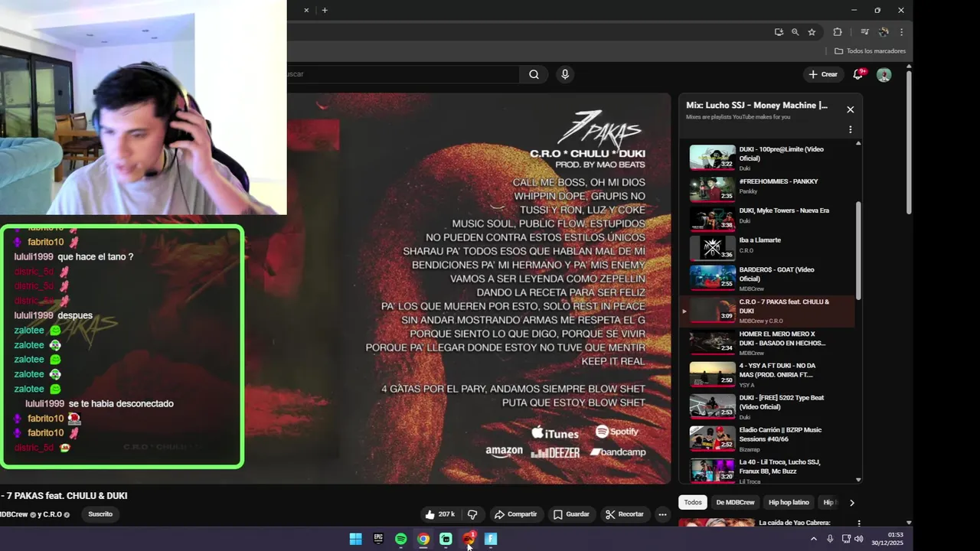The width and height of the screenshot is (980, 551).
Task: Show hidden system tray icons
Action: (813, 539)
